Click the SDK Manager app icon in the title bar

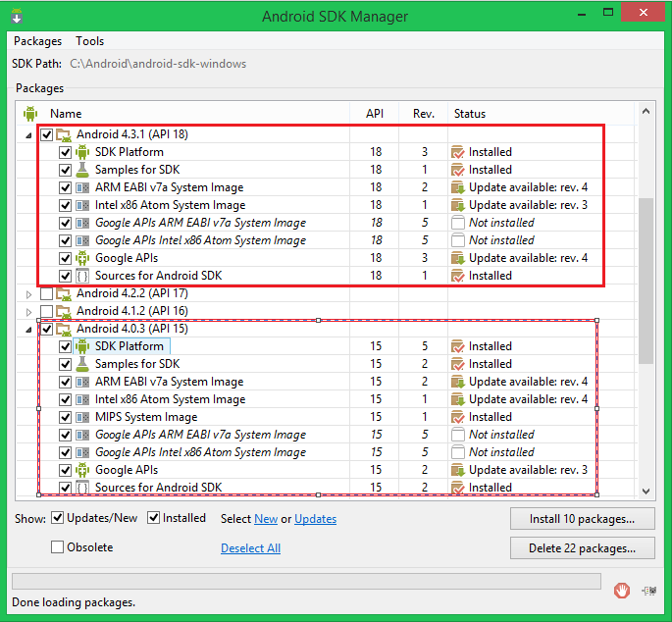[17, 16]
